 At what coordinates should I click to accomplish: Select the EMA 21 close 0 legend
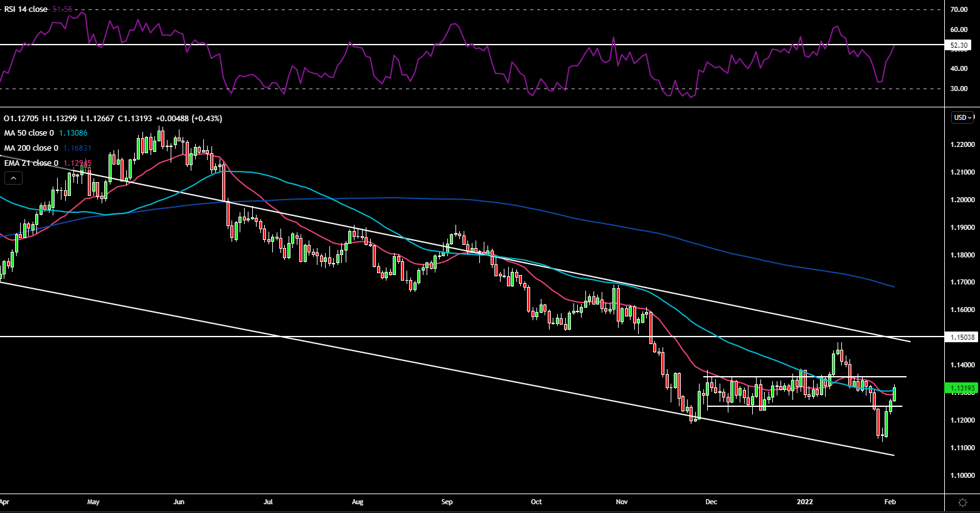(31, 163)
